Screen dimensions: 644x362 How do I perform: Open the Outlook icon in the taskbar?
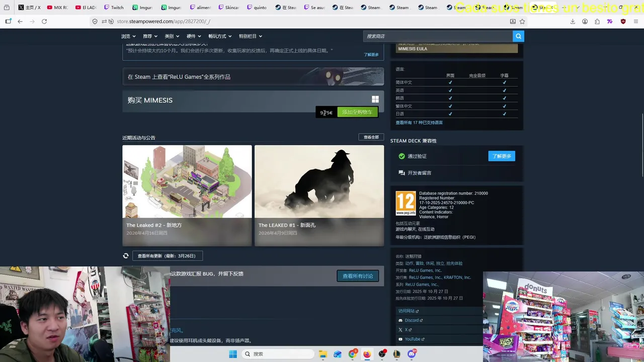(x=338, y=354)
